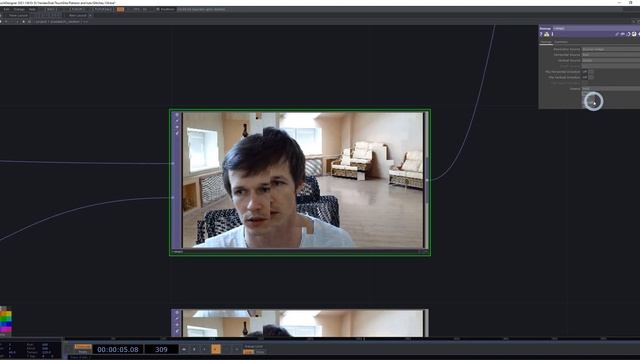Toggle lock flag on lower node

pyautogui.click(x=177, y=331)
